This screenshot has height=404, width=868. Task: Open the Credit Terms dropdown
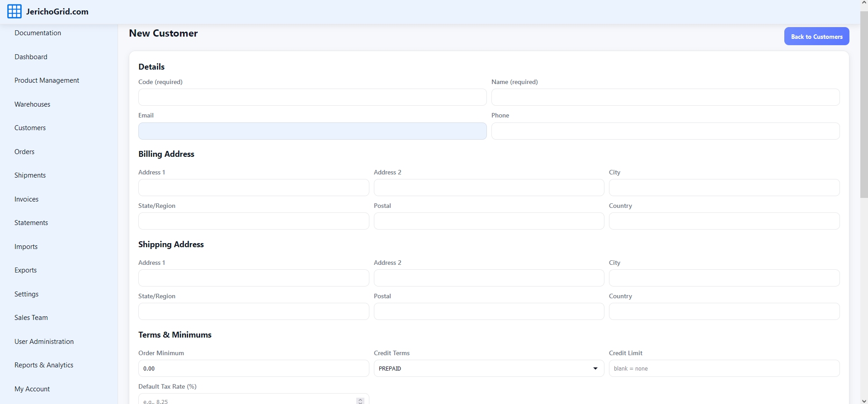488,368
